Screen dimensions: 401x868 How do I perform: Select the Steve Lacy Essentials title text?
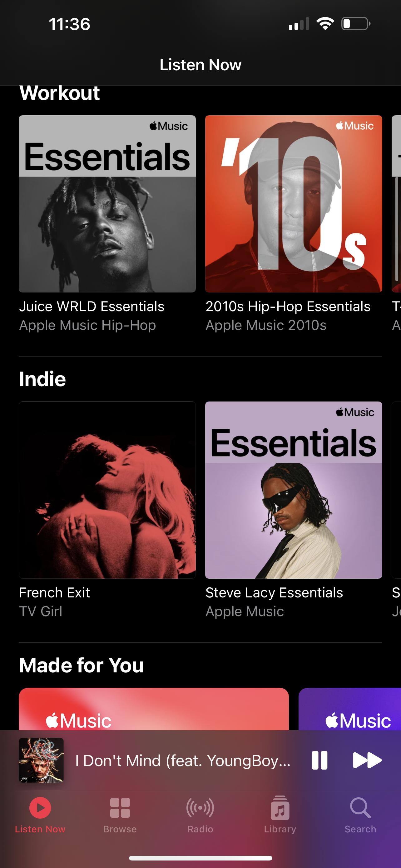tap(274, 593)
